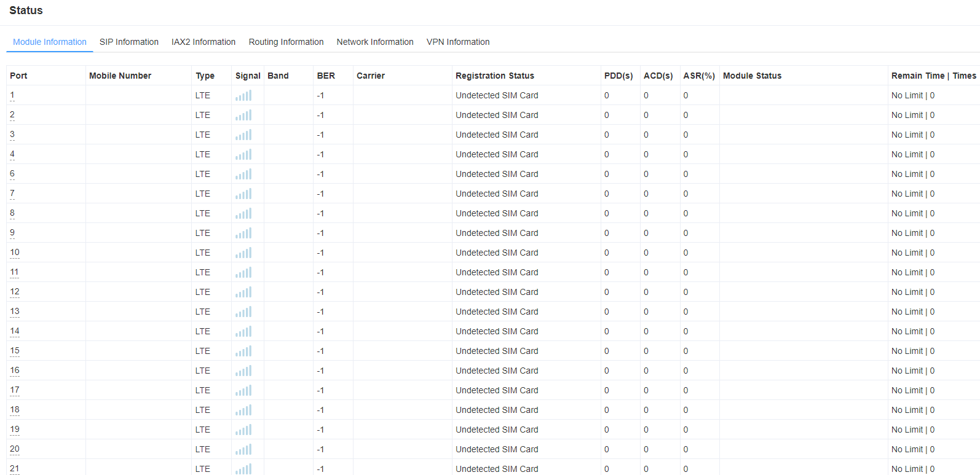Click the Mobile Number column header
Image resolution: width=980 pixels, height=475 pixels.
click(x=120, y=76)
